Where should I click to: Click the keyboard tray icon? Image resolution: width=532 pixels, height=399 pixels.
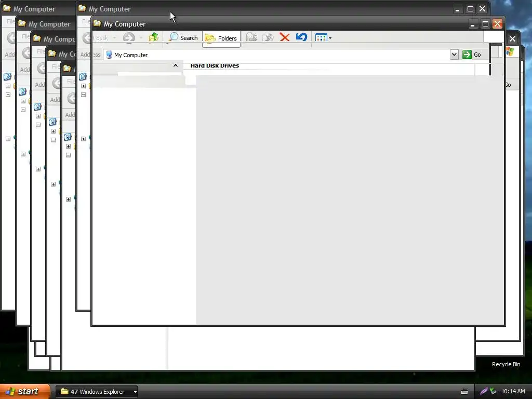(464, 392)
